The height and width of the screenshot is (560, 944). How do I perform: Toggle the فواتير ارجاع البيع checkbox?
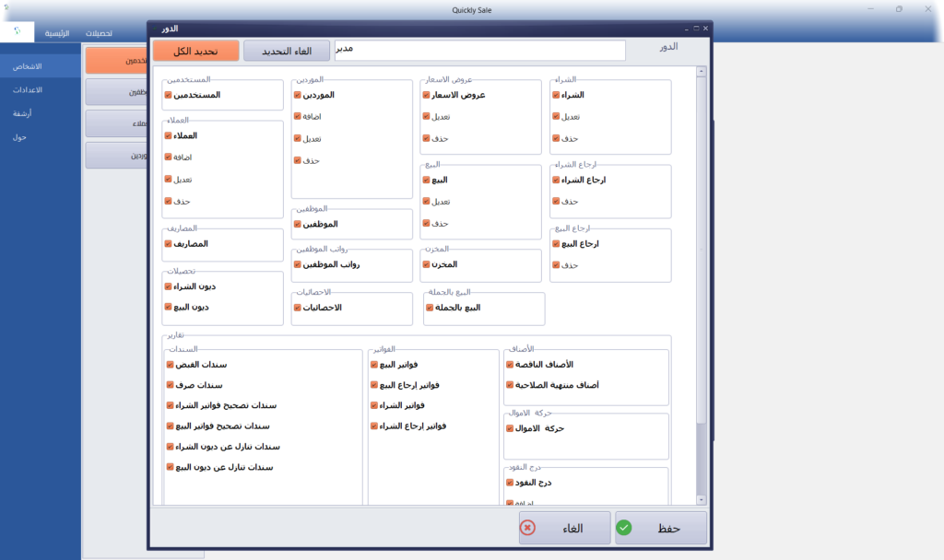(374, 385)
